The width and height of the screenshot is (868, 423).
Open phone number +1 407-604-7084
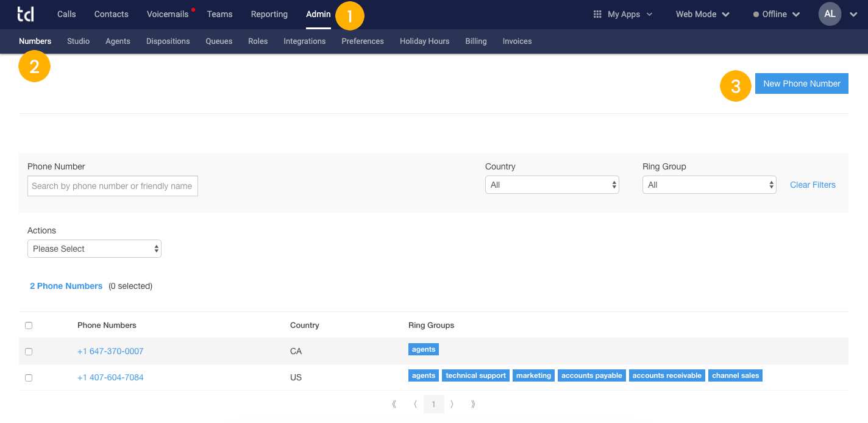point(110,377)
